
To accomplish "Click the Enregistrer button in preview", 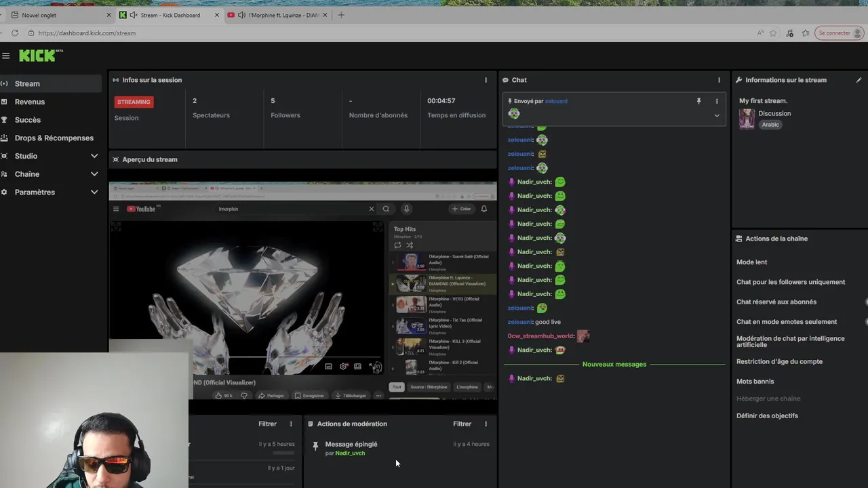I will 309,396.
